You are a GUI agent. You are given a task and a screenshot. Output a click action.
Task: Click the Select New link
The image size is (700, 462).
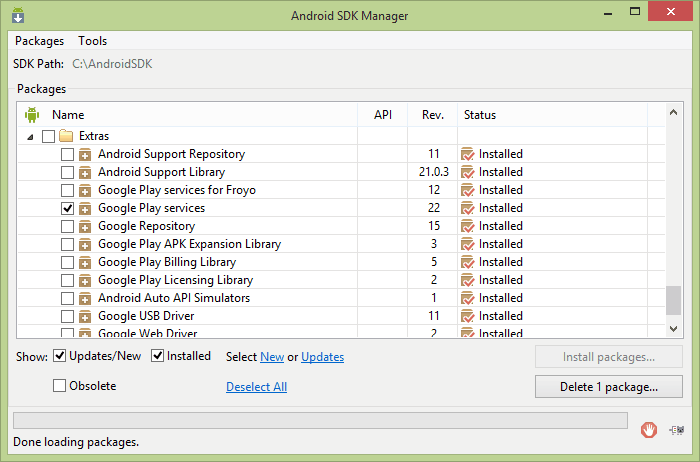point(272,357)
